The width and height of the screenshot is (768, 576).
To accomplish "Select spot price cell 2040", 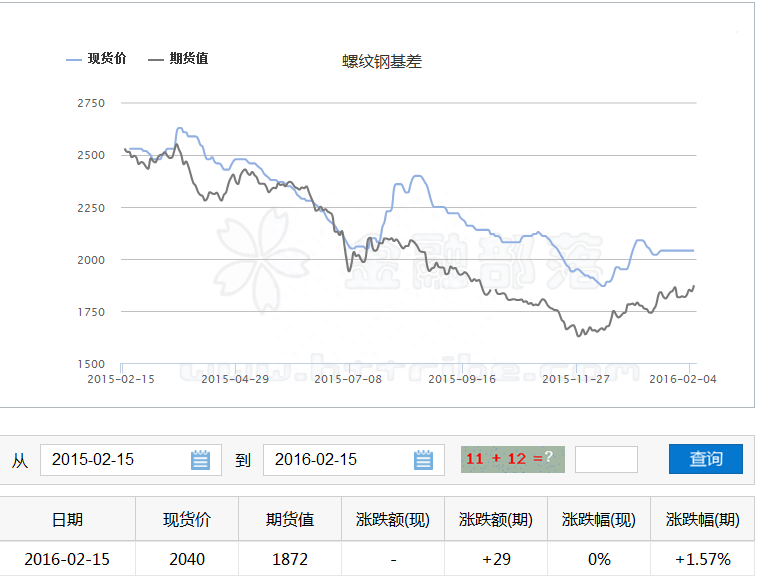I will click(x=187, y=559).
